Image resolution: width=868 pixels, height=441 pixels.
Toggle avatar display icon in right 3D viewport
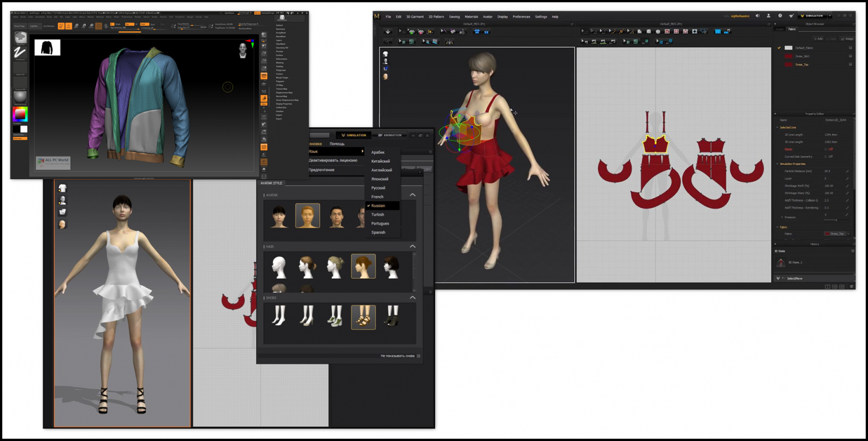(385, 61)
